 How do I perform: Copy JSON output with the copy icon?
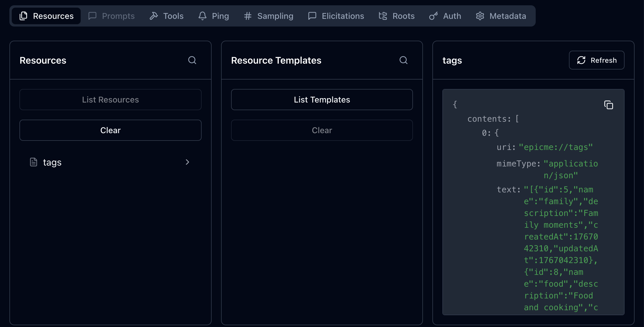click(608, 105)
